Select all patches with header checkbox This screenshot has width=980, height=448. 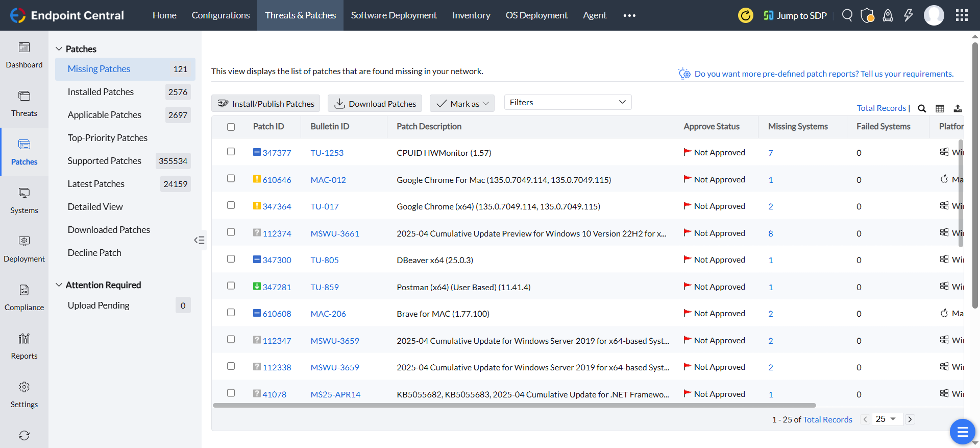[231, 127]
